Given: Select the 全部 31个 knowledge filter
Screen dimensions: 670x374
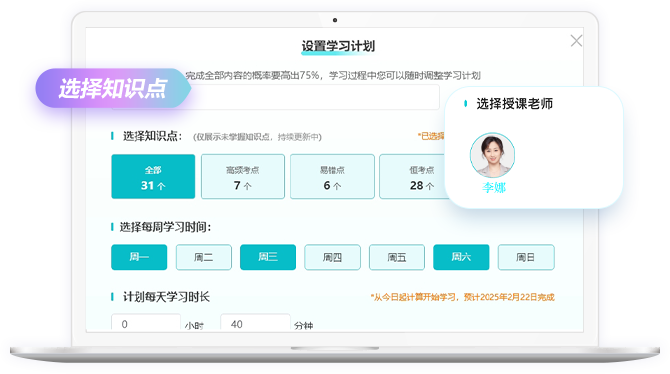Looking at the screenshot, I should pyautogui.click(x=153, y=177).
